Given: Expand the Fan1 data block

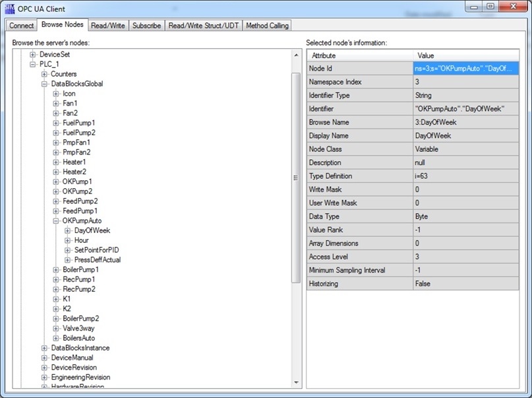Looking at the screenshot, I should click(x=56, y=103).
